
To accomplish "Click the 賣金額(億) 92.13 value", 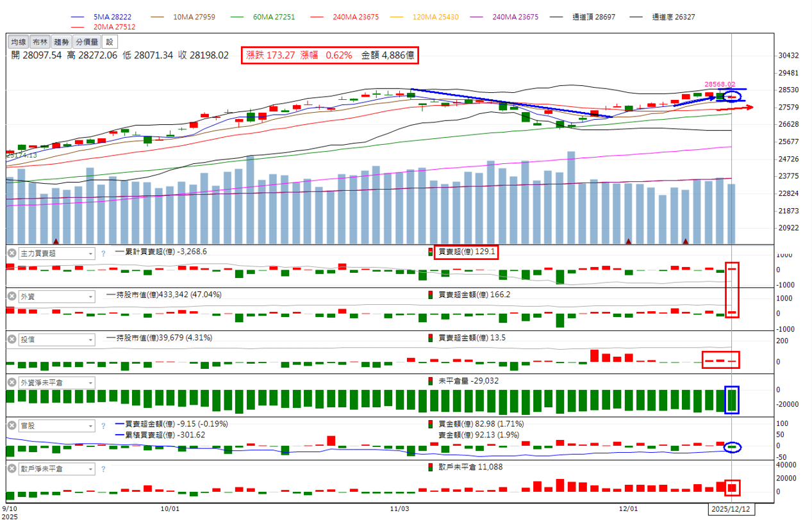I will 479,435.
